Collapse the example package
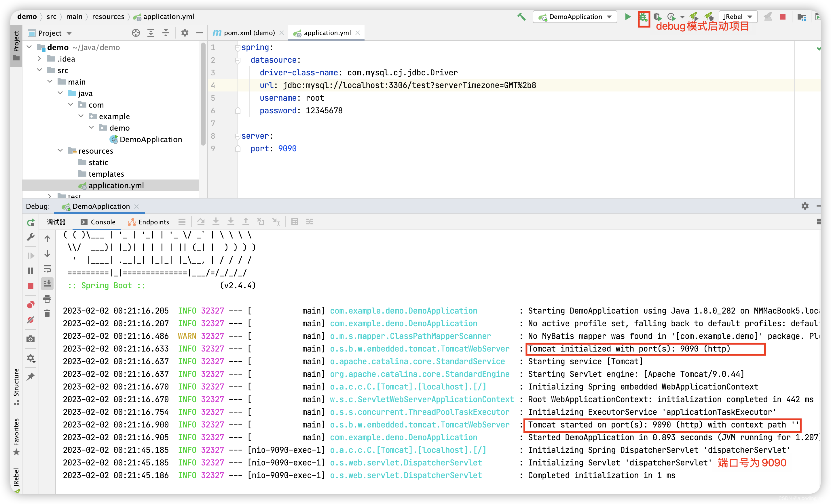The height and width of the screenshot is (504, 831). [81, 116]
